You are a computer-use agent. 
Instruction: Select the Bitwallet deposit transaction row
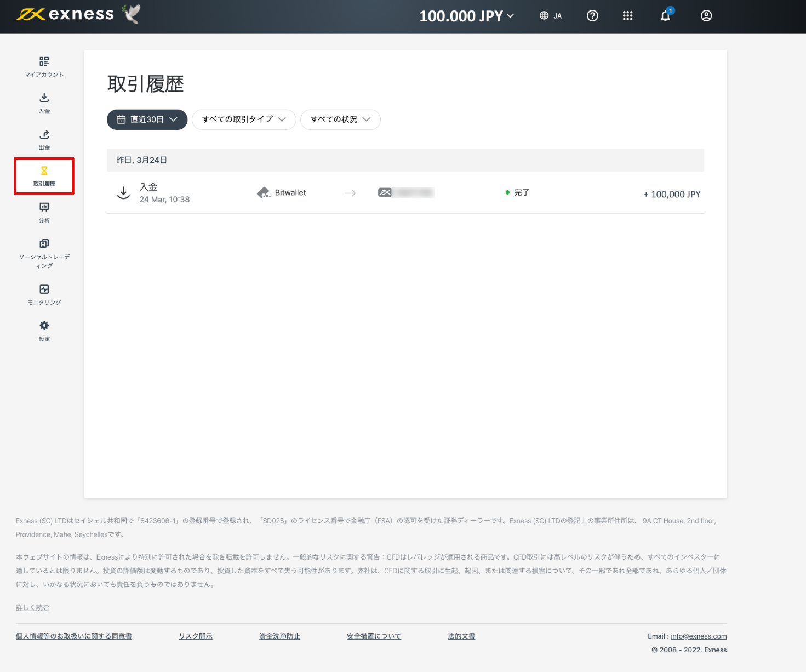point(405,193)
